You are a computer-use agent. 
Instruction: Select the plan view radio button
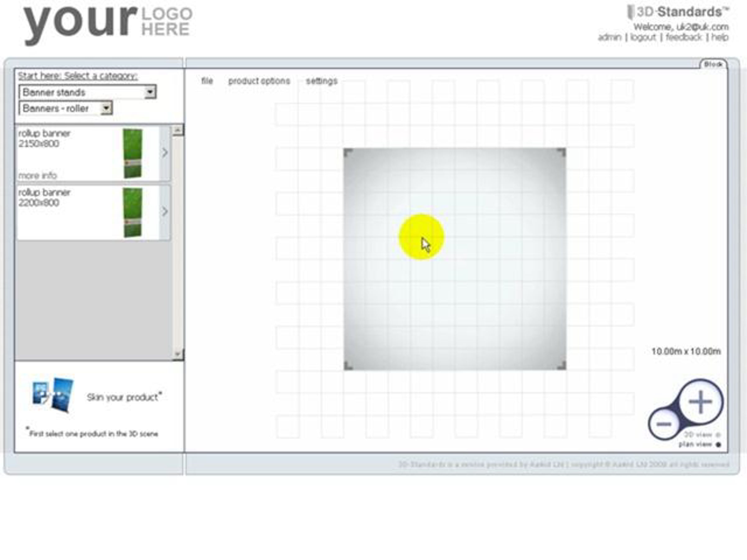click(x=718, y=445)
